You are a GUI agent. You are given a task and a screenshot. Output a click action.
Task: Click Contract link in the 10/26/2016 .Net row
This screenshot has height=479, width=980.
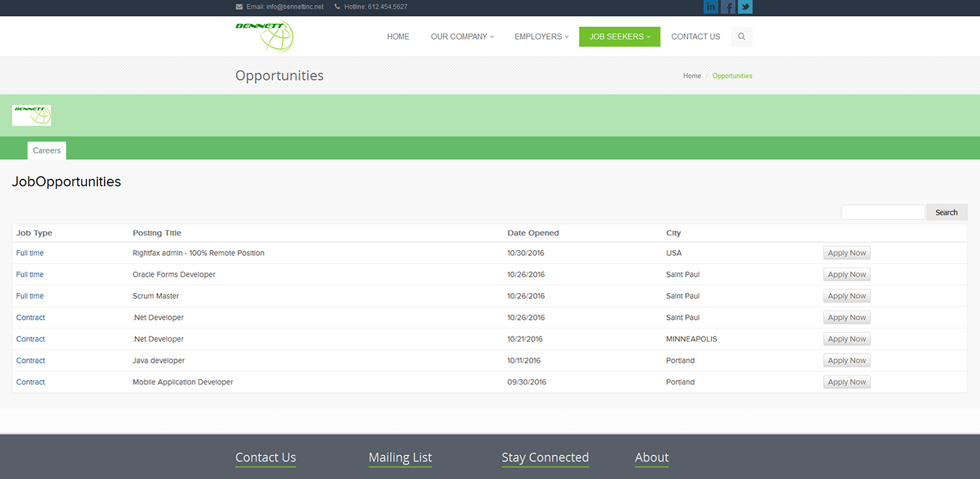[x=31, y=318]
